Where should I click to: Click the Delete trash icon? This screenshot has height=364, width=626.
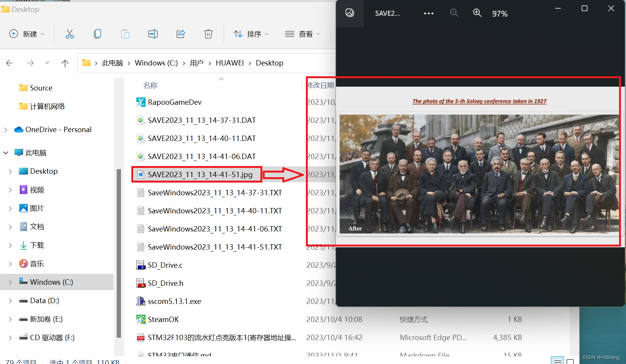(x=208, y=34)
